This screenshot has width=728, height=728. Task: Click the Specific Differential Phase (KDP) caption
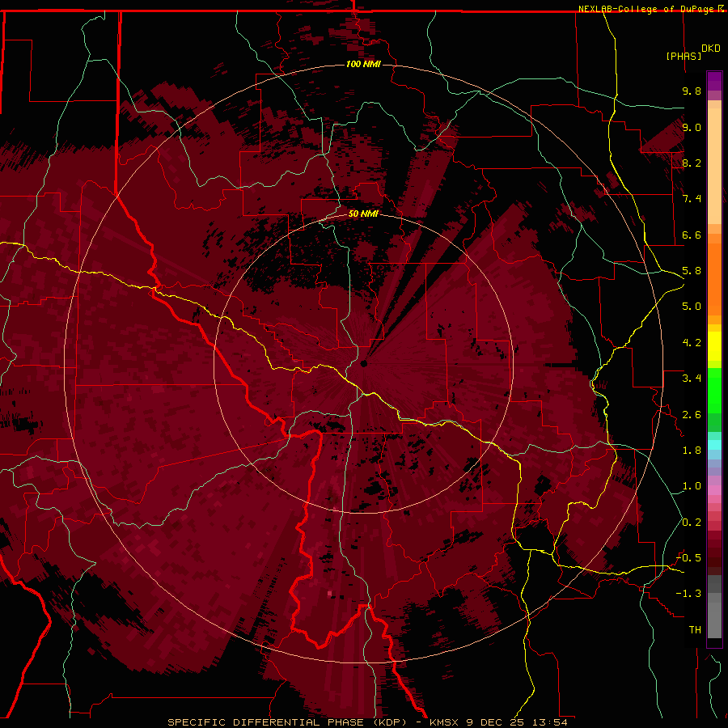(x=287, y=722)
